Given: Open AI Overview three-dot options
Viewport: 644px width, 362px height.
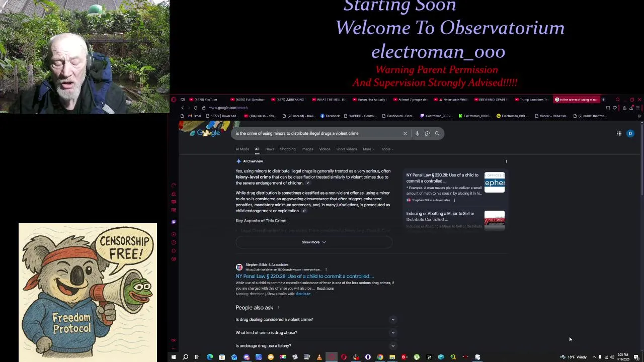Looking at the screenshot, I should 506,161.
